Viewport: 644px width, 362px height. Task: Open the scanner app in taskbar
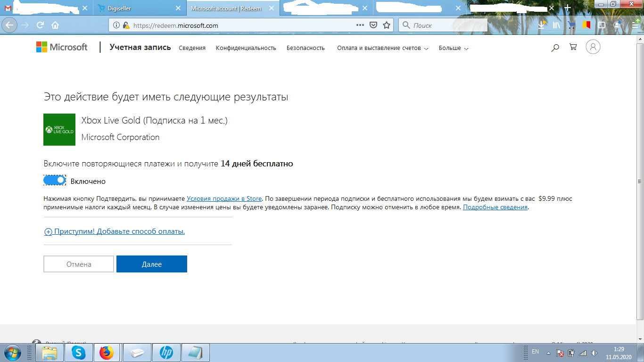[x=136, y=353]
